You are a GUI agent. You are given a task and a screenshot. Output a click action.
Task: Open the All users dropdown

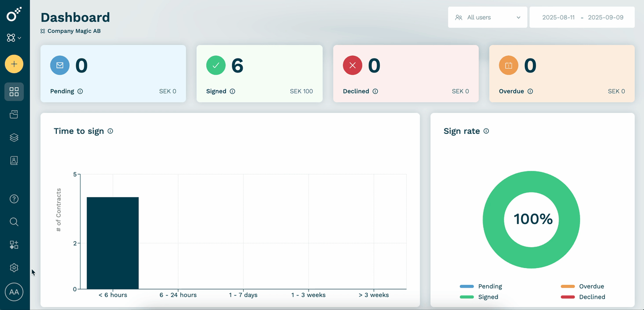tap(487, 17)
